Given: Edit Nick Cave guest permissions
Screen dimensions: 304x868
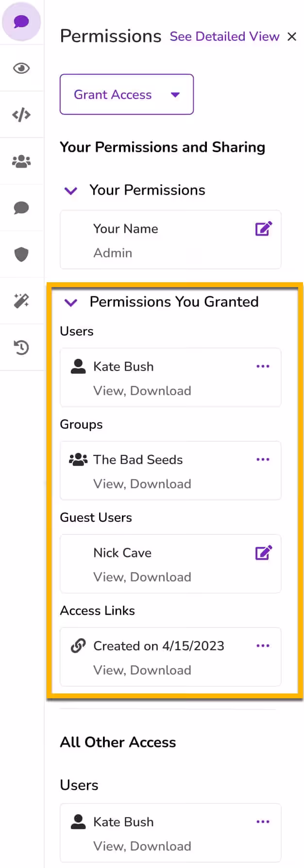Looking at the screenshot, I should 264,552.
